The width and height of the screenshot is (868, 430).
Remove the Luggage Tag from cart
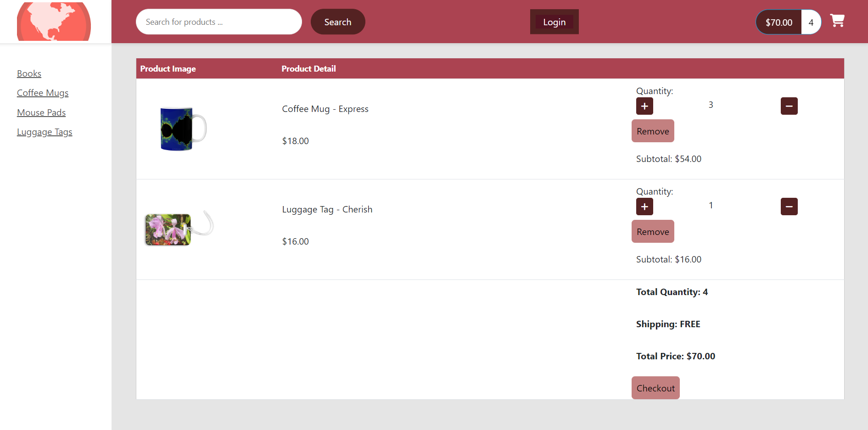(653, 231)
